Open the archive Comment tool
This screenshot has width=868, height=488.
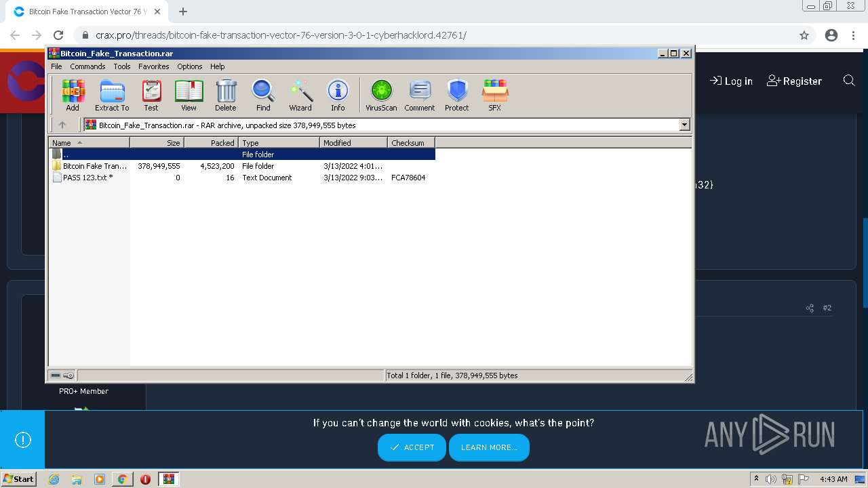coord(420,95)
